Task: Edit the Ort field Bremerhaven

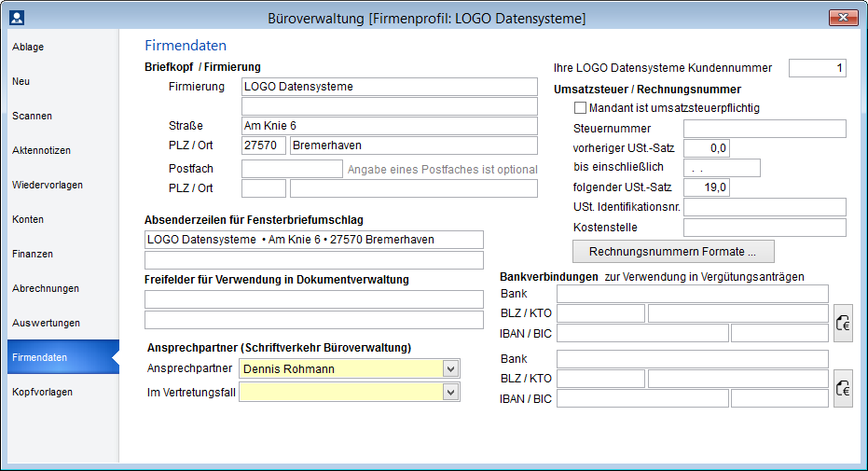Action: [x=414, y=145]
